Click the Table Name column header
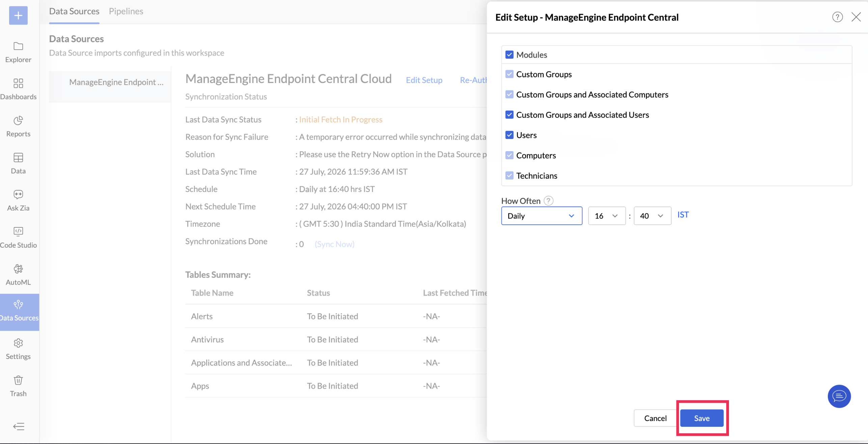868x444 pixels. click(x=212, y=293)
